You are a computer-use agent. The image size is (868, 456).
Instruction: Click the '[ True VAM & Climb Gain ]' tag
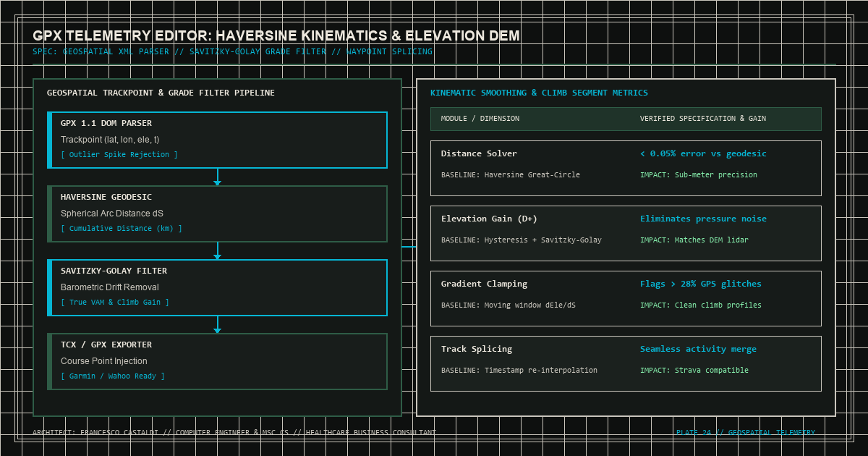[x=115, y=303]
